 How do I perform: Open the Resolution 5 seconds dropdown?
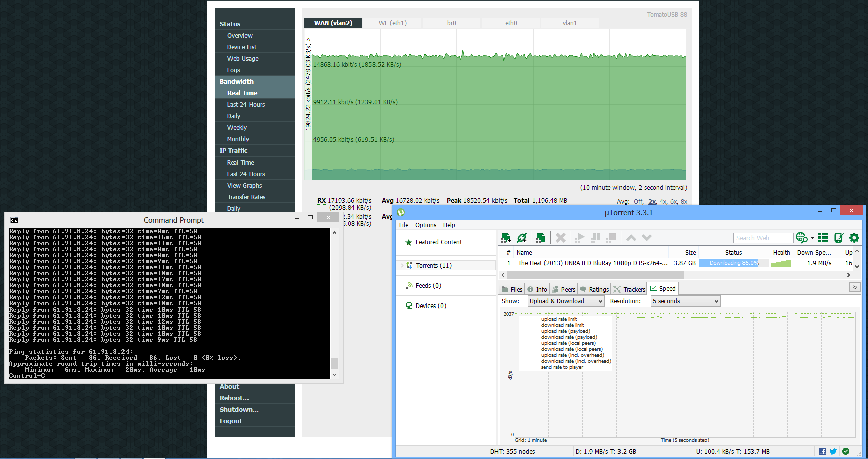685,301
